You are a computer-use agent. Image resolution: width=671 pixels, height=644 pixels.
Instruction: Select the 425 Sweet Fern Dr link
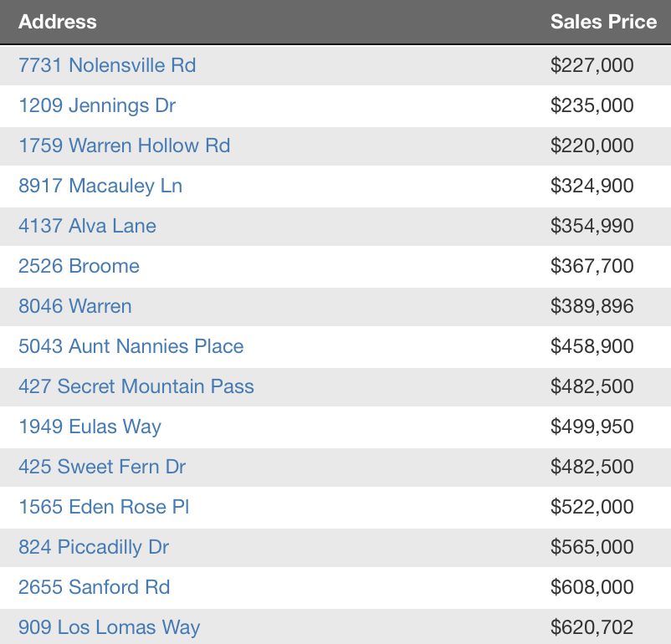102,467
